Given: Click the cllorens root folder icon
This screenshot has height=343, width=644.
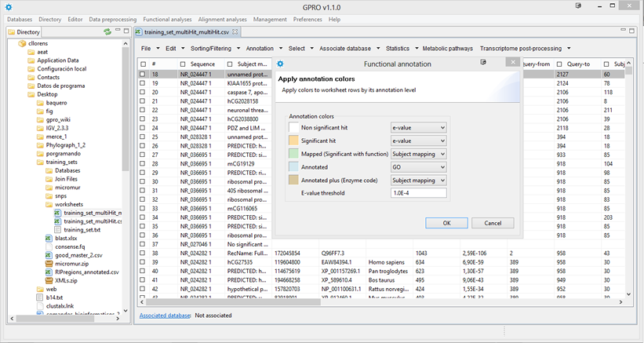Looking at the screenshot, I should coord(22,43).
